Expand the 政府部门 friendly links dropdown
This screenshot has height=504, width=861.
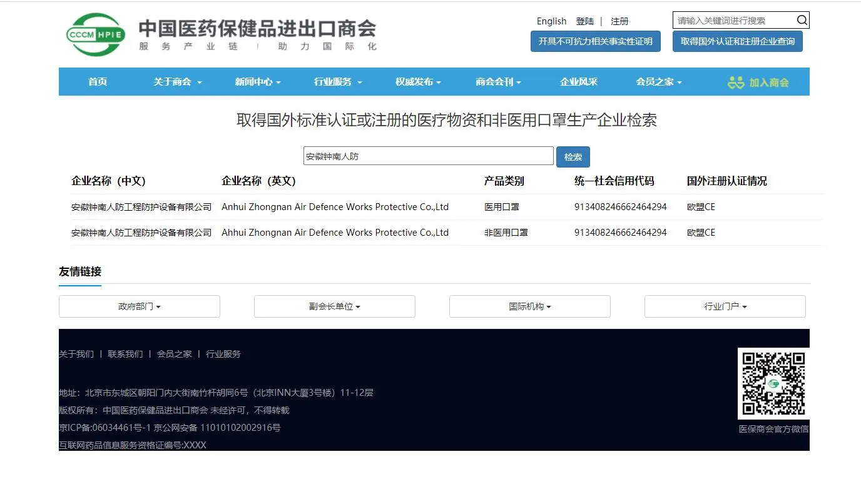(x=140, y=306)
